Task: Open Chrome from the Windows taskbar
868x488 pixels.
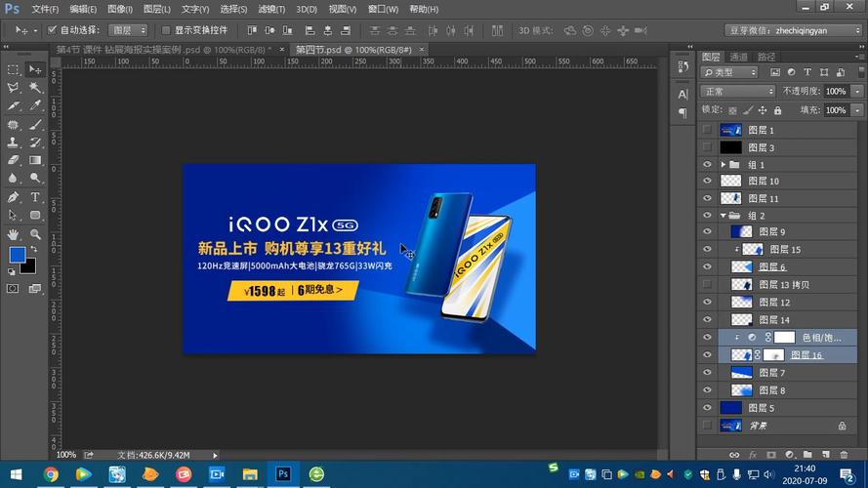Action: pyautogui.click(x=51, y=474)
